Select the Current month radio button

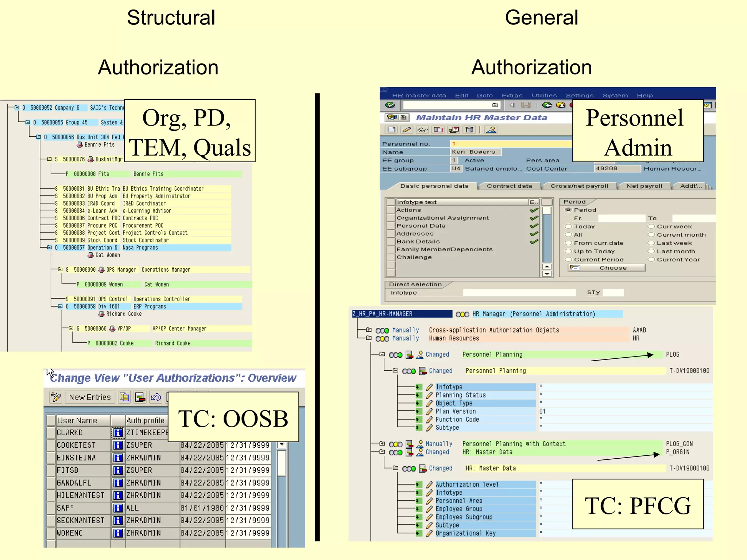pos(651,235)
